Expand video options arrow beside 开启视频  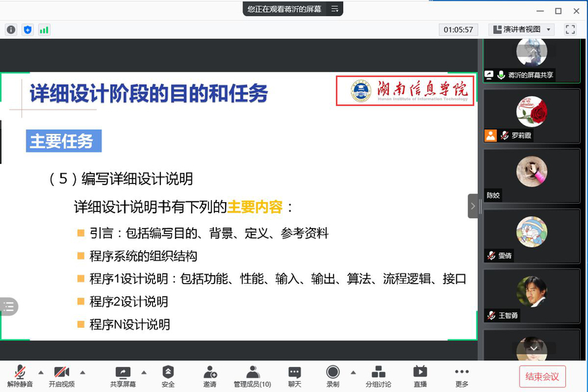tap(82, 372)
